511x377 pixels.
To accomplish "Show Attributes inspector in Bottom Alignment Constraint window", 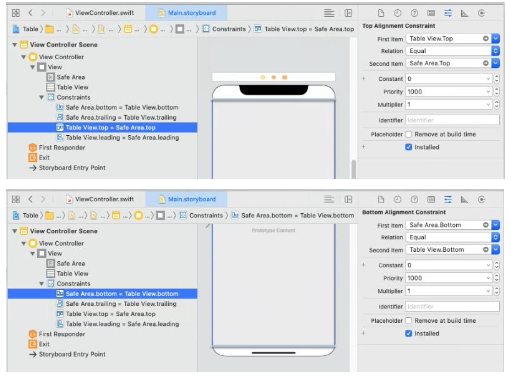I will click(448, 199).
